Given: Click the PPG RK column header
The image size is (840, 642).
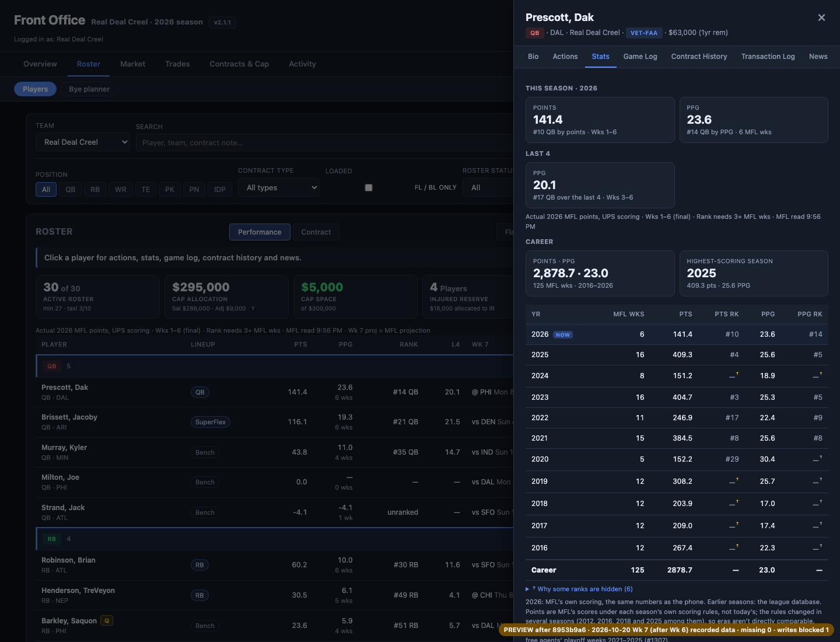Looking at the screenshot, I should pos(810,314).
